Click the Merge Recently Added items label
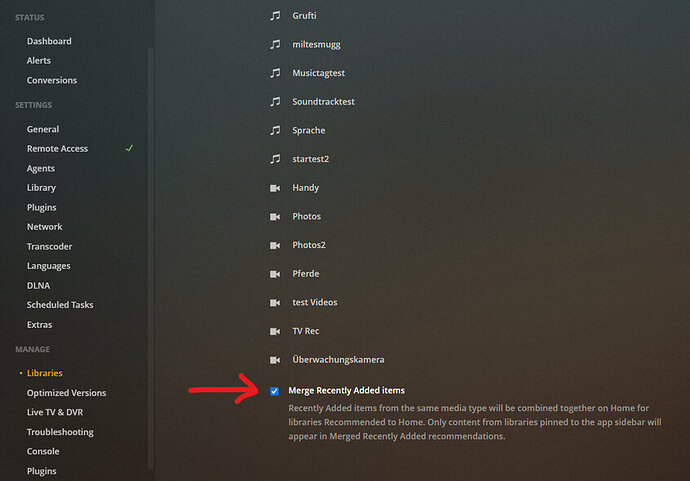 [347, 391]
